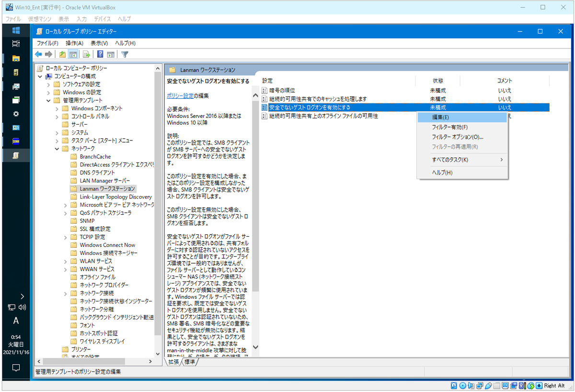
Task: Click the VirtualBox display status icon
Action: click(x=506, y=385)
